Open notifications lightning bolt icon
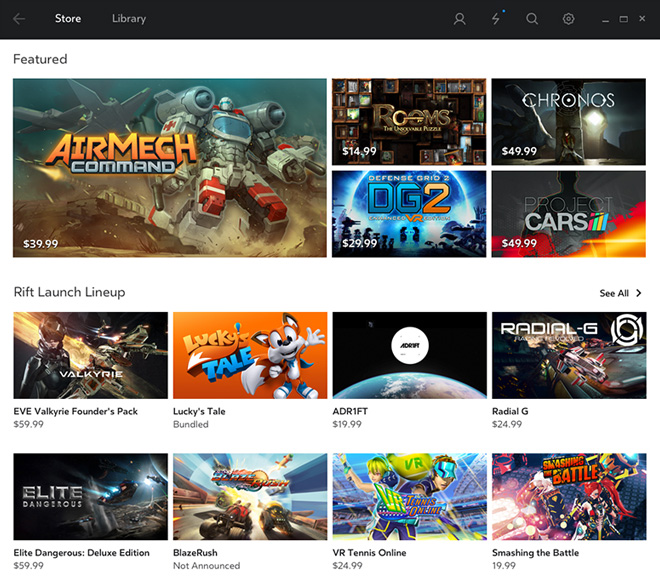Screen dimensions: 660x583 pos(496,19)
